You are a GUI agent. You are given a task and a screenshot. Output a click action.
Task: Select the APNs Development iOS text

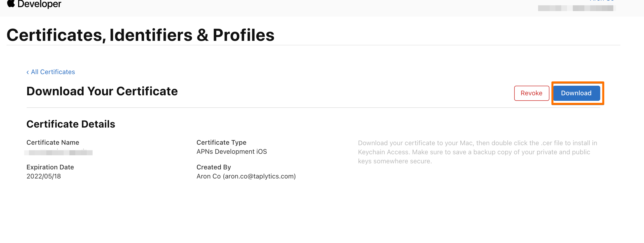pos(232,152)
